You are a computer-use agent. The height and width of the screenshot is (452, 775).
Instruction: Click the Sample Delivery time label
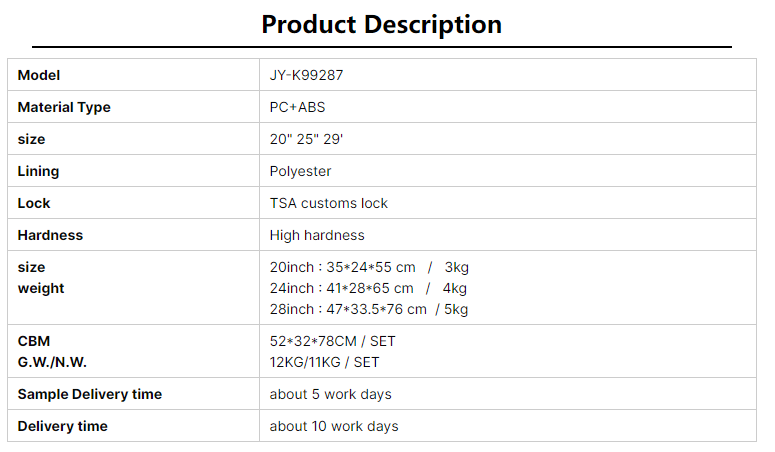tap(90, 394)
